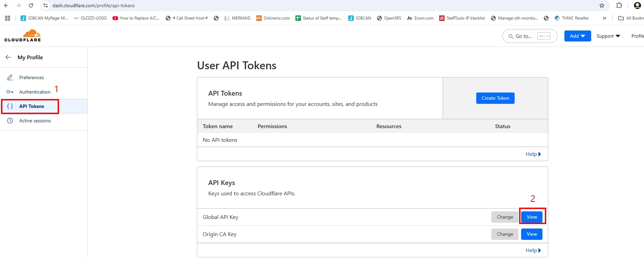Open Authentication in sidebar
Viewport: 644px width, 258px height.
(35, 92)
